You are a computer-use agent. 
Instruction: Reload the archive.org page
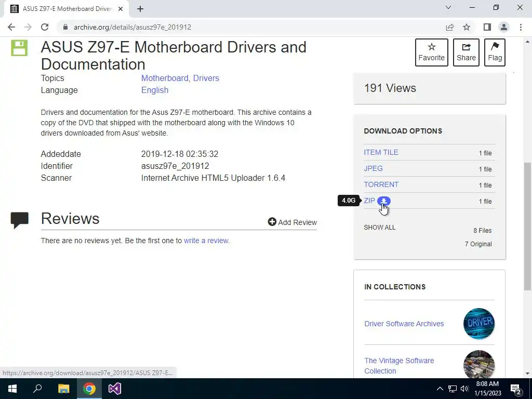click(x=45, y=27)
